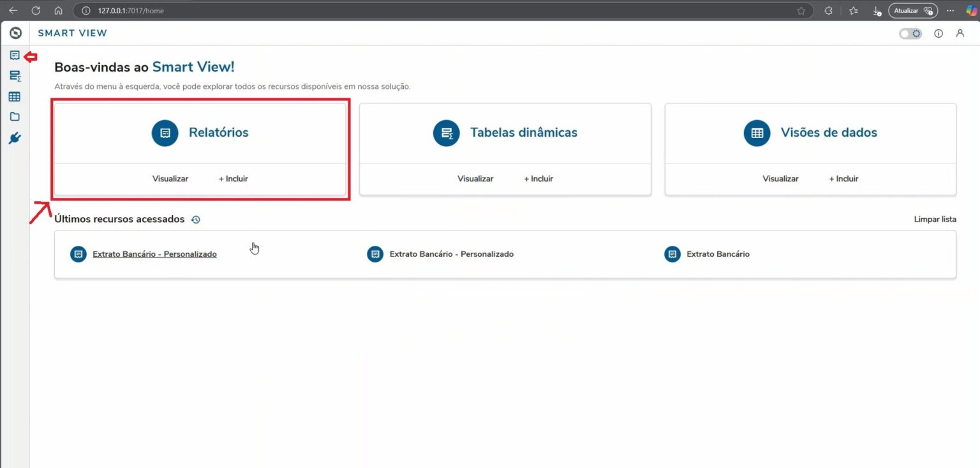Click the Visões de dados card icon
The image size is (980, 468).
[x=756, y=133]
